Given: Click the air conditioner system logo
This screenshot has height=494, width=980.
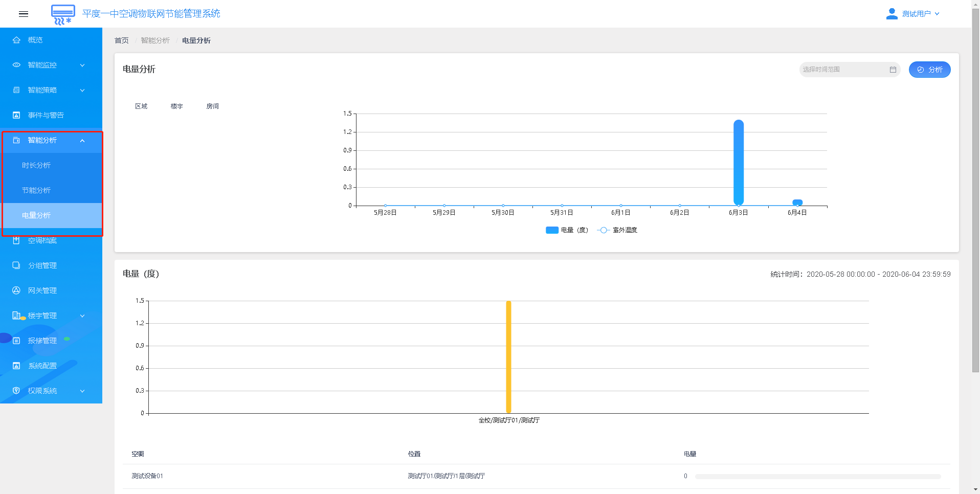Looking at the screenshot, I should point(63,14).
